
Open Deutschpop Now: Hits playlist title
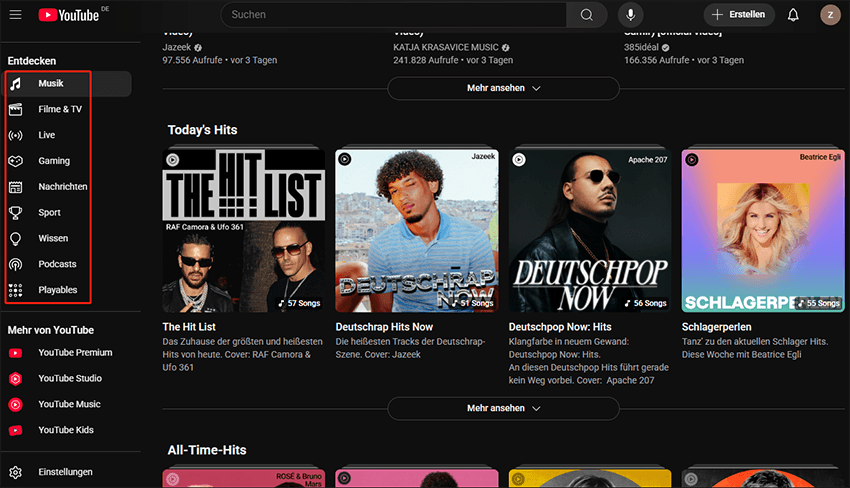click(x=560, y=327)
